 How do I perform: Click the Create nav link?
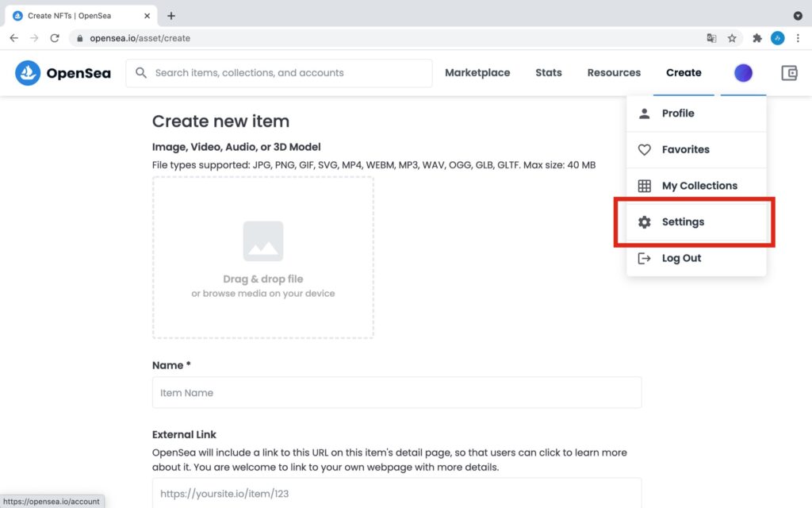684,72
